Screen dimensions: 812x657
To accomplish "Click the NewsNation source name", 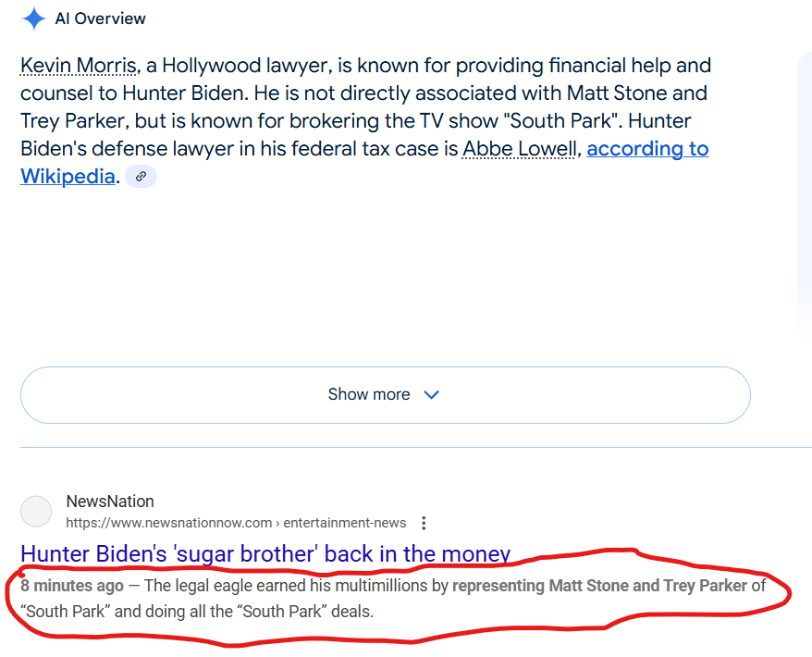I will coord(110,501).
